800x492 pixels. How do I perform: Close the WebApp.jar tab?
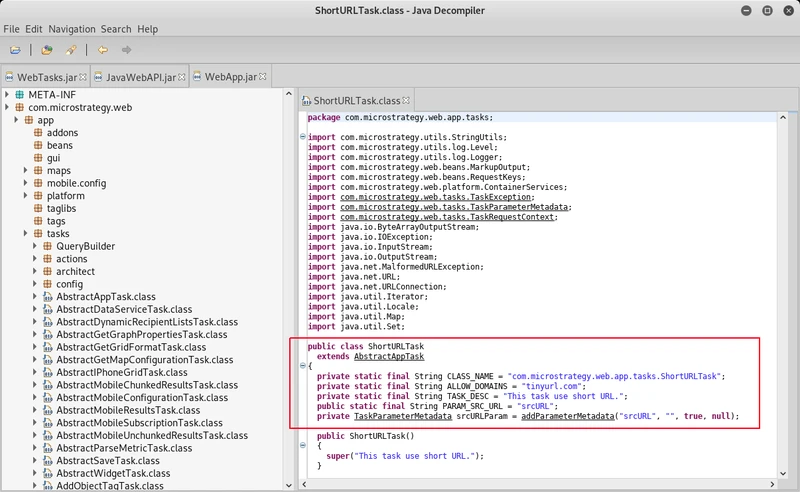[x=263, y=77]
